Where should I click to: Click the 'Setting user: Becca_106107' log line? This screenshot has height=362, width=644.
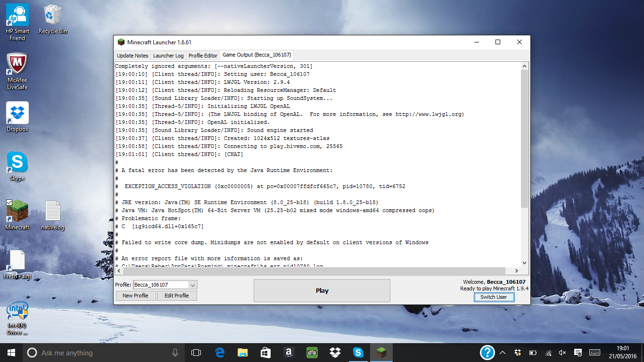213,74
